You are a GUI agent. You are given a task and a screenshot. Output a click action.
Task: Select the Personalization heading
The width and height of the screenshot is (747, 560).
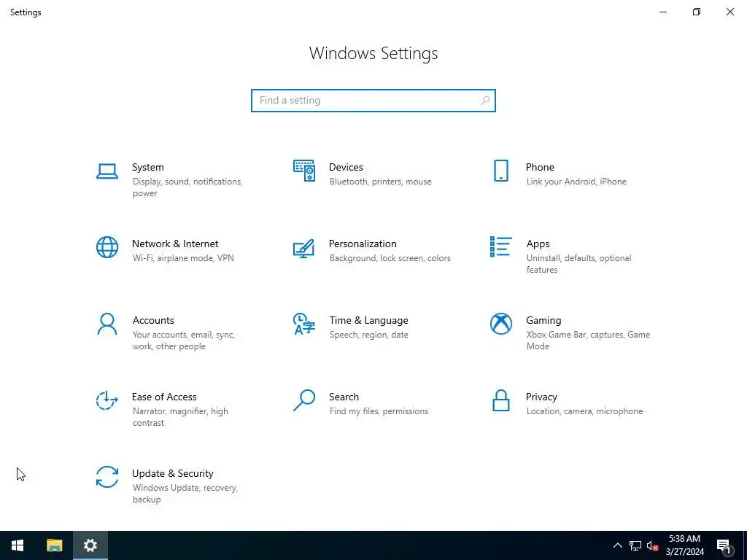pyautogui.click(x=363, y=244)
